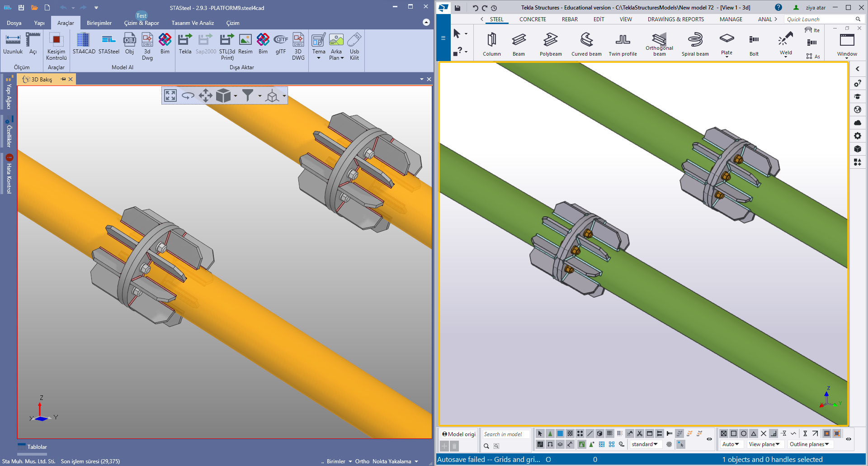The height and width of the screenshot is (466, 868).
Task: Click the Uzunluk length measurement tool
Action: point(13,44)
